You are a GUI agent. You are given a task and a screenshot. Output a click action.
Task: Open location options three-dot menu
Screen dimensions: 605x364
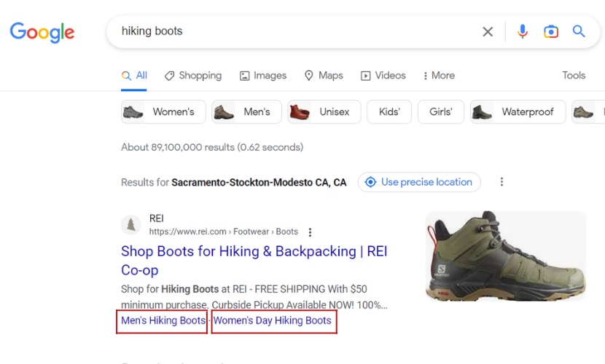pos(501,182)
